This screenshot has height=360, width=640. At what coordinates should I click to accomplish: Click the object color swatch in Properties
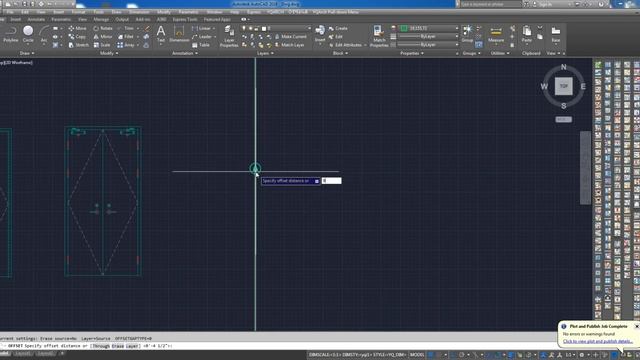click(x=404, y=28)
